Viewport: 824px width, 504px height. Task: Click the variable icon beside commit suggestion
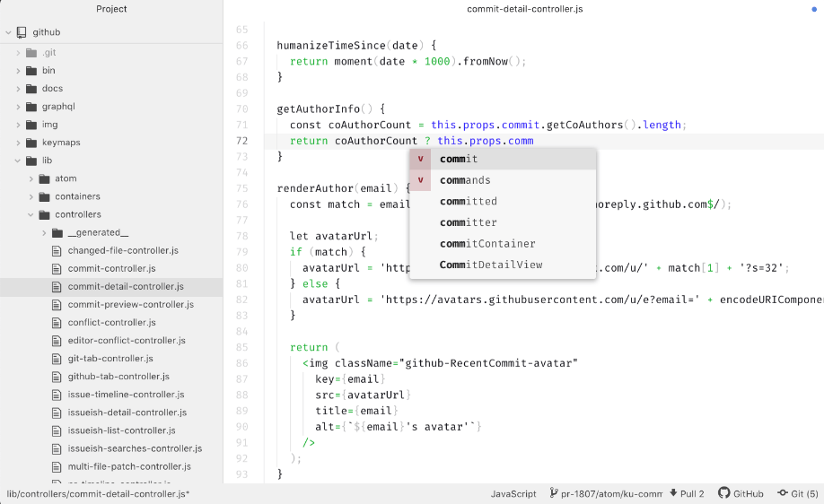click(420, 159)
